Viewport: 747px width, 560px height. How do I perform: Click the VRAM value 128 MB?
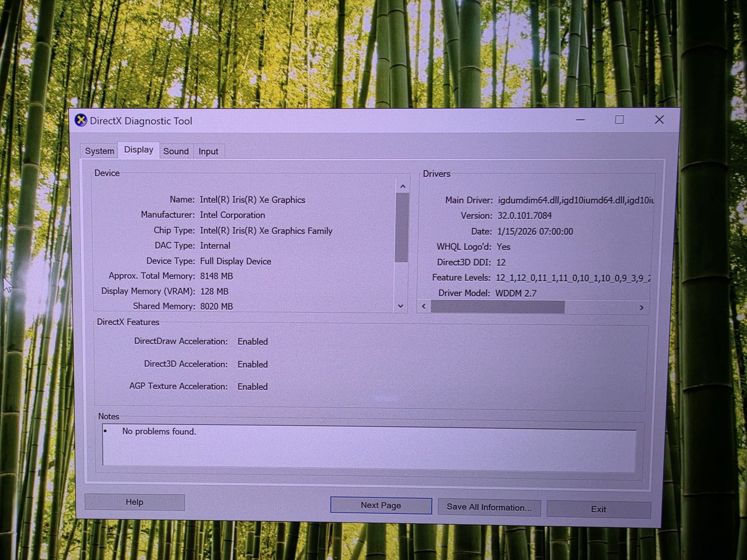click(x=214, y=291)
